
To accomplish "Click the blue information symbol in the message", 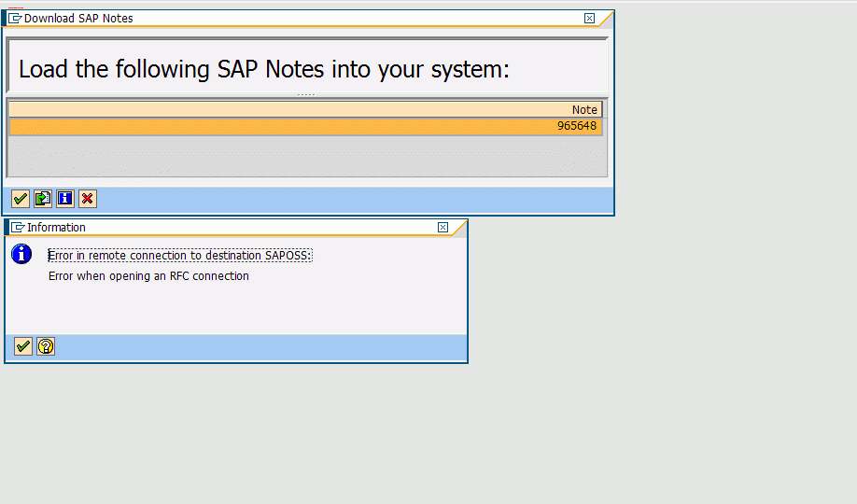I will pyautogui.click(x=21, y=254).
